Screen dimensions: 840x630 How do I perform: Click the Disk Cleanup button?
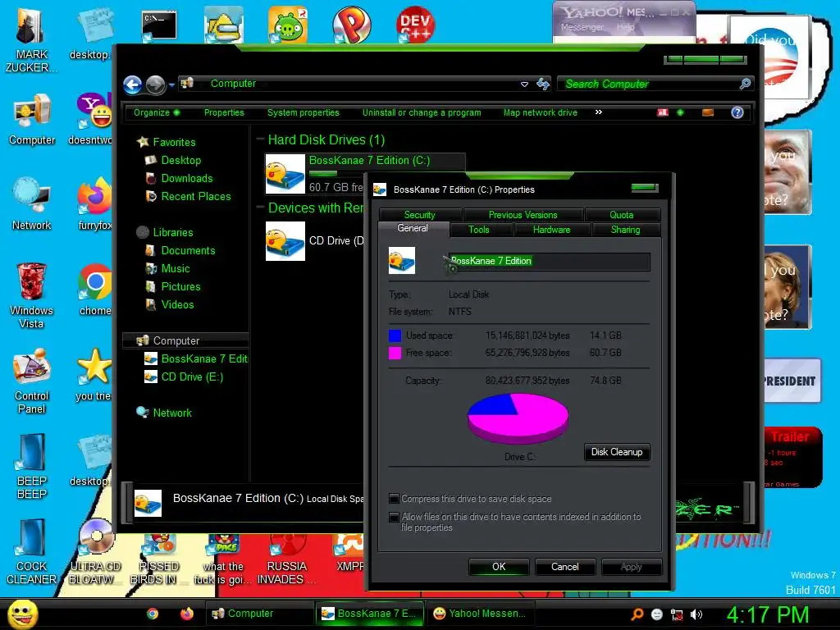pyautogui.click(x=617, y=452)
